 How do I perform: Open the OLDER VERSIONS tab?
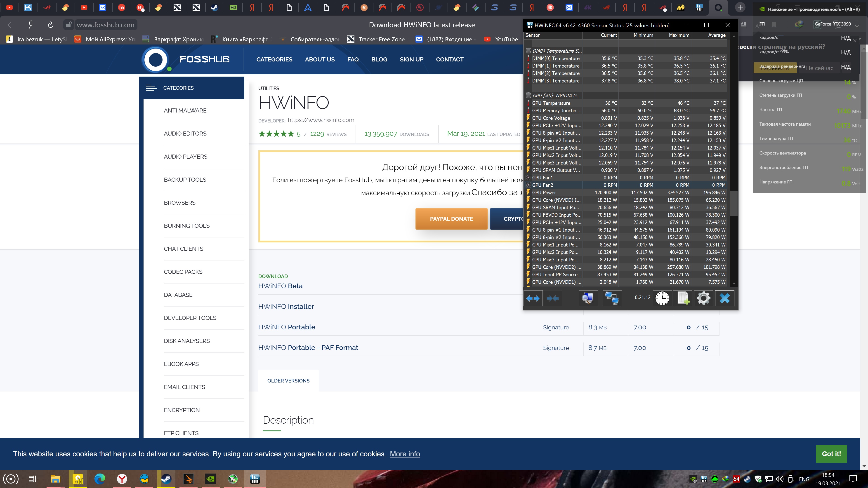[x=288, y=380]
